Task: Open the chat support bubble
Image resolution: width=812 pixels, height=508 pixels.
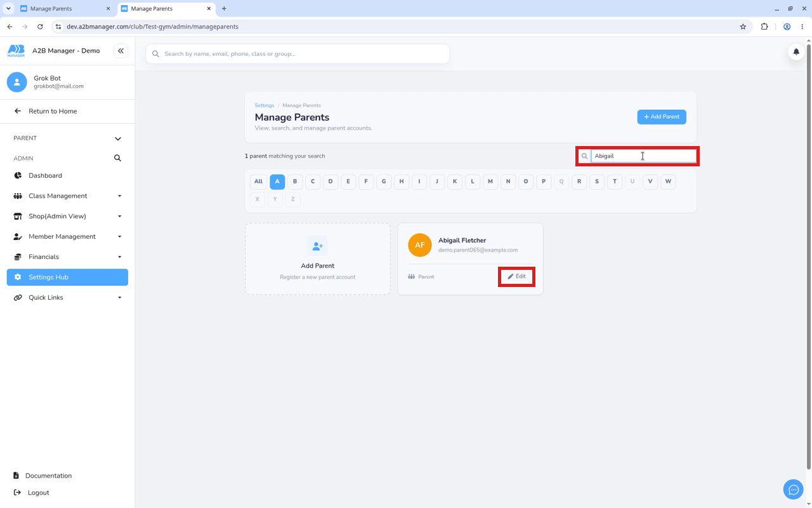Action: tap(793, 490)
